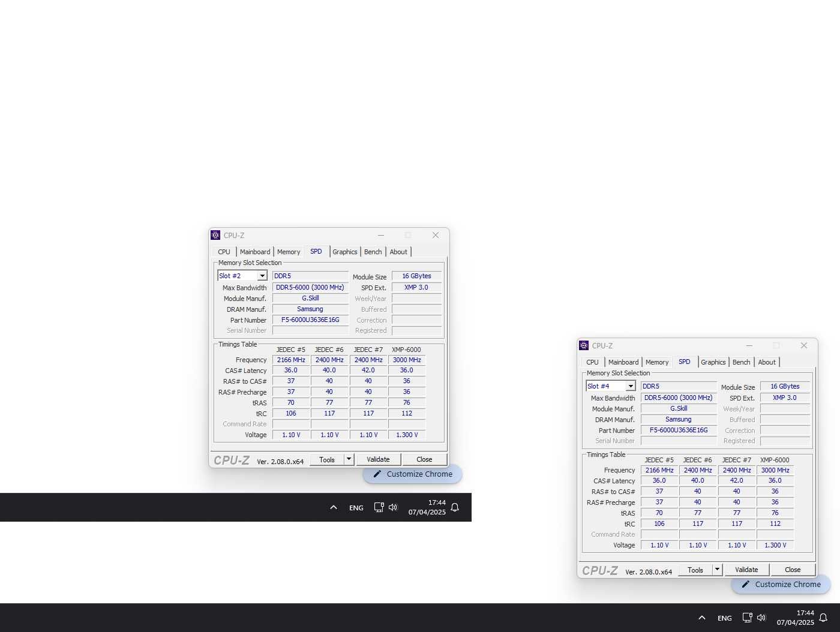
Task: Close Slot #4 window using title bar X
Action: coord(804,345)
